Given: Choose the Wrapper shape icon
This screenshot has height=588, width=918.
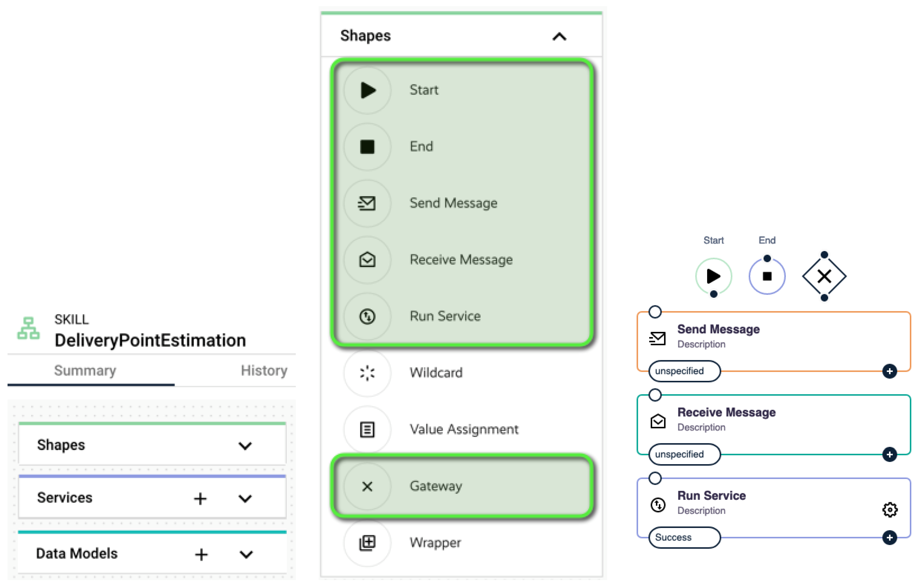Looking at the screenshot, I should click(x=367, y=542).
